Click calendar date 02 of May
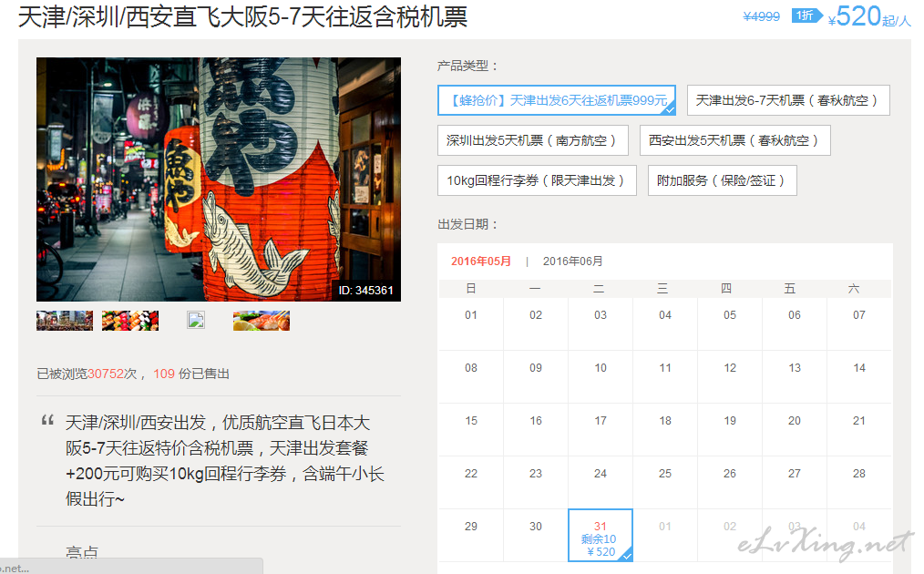Viewport: 924px width, 574px height. tap(536, 315)
